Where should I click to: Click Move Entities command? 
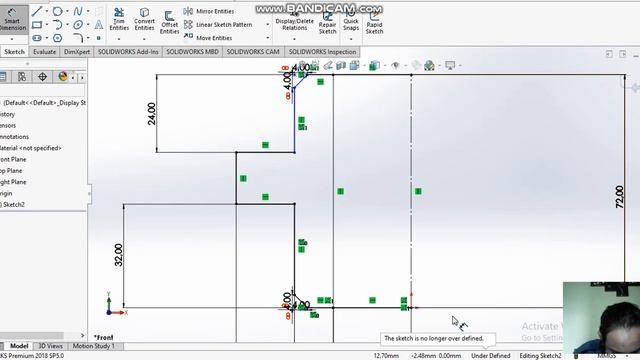[208, 38]
